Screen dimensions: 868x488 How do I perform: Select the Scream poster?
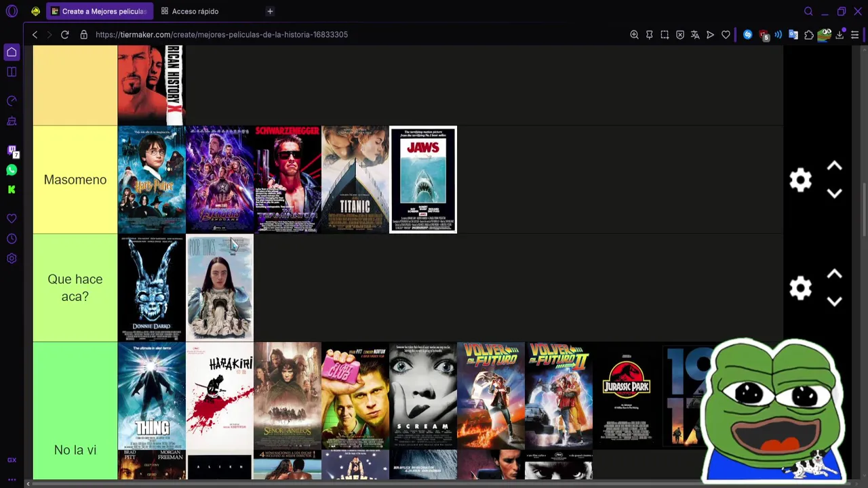point(423,396)
